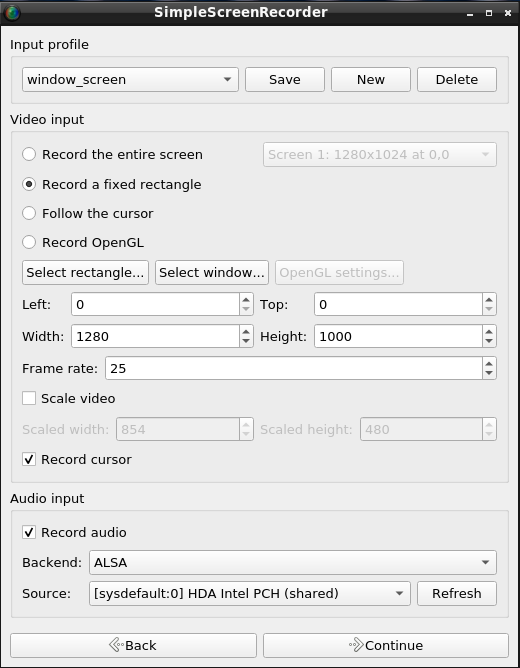Decrease Height using the down spinner arrow
Screen dimensions: 520x668
[489, 341]
